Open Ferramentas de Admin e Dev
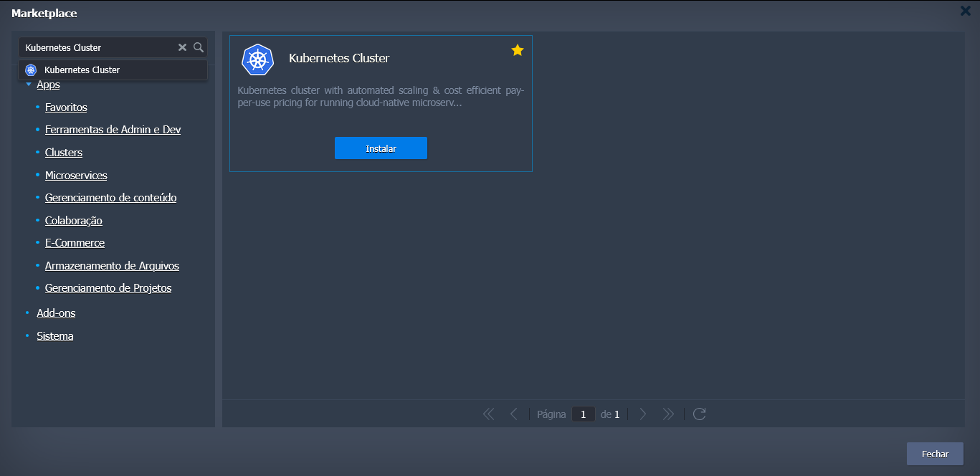Image resolution: width=980 pixels, height=476 pixels. (113, 130)
